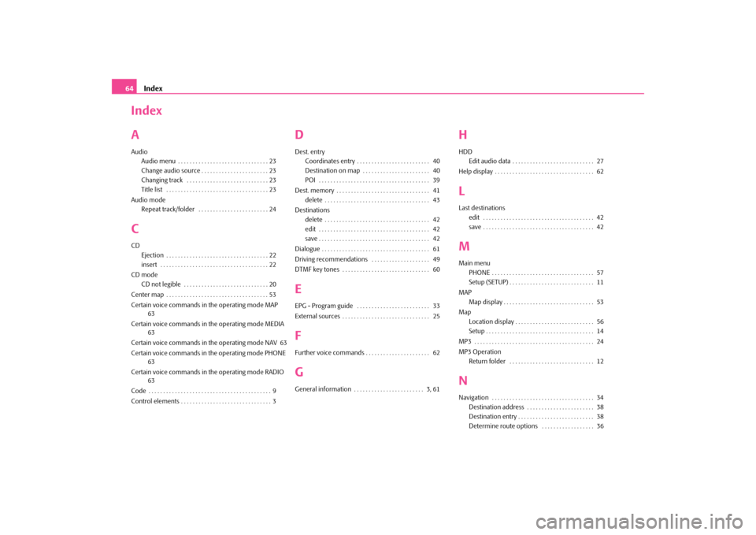Click the "Audio menu" index entry
The height and width of the screenshot is (535, 756).
click(x=158, y=162)
